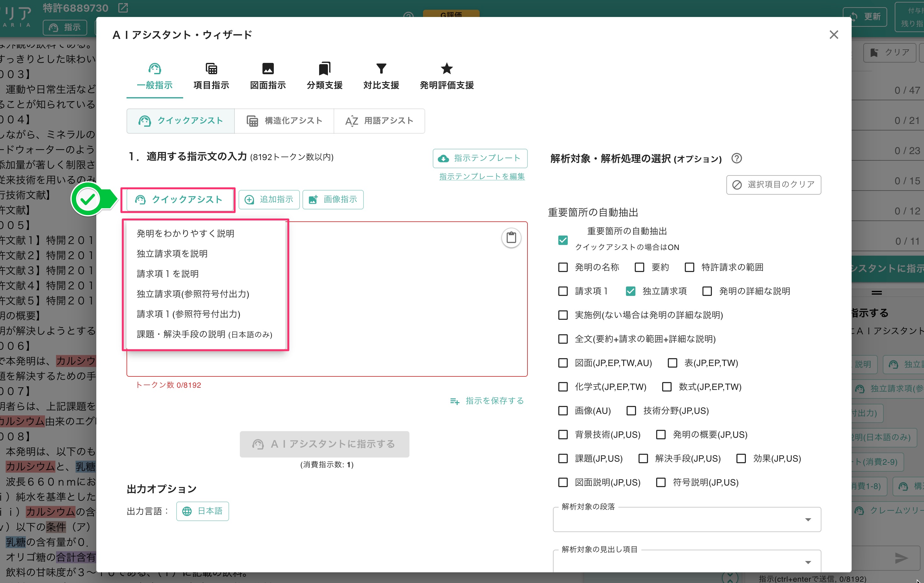Click the send arrow icon in background panel

pyautogui.click(x=901, y=558)
